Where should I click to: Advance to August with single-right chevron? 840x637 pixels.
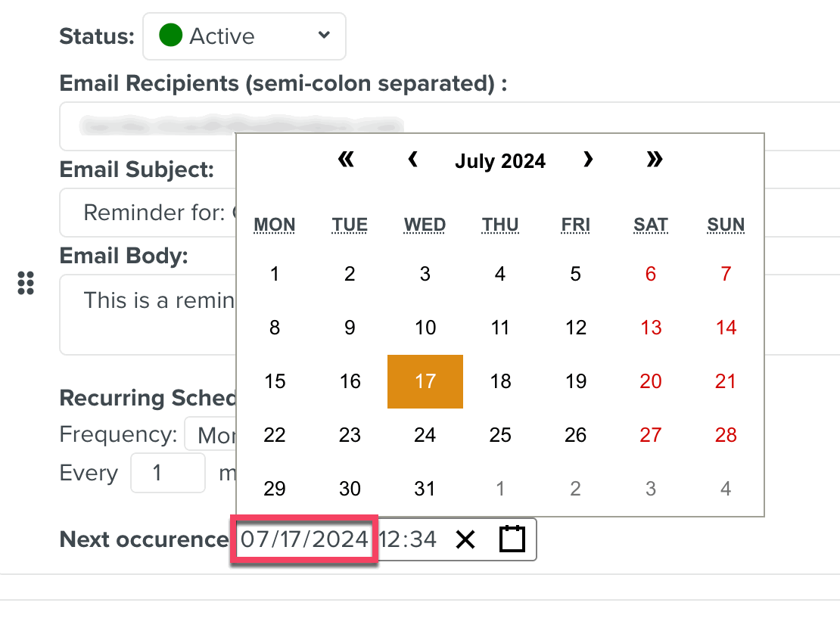click(x=588, y=160)
